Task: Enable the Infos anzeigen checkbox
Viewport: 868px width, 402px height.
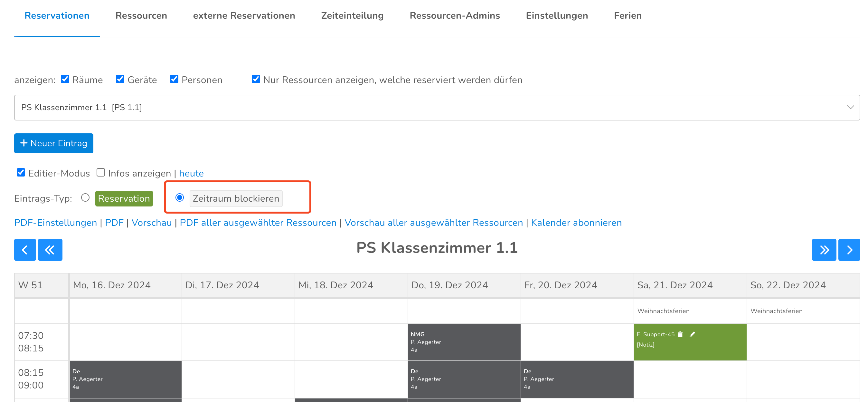Action: pos(101,173)
